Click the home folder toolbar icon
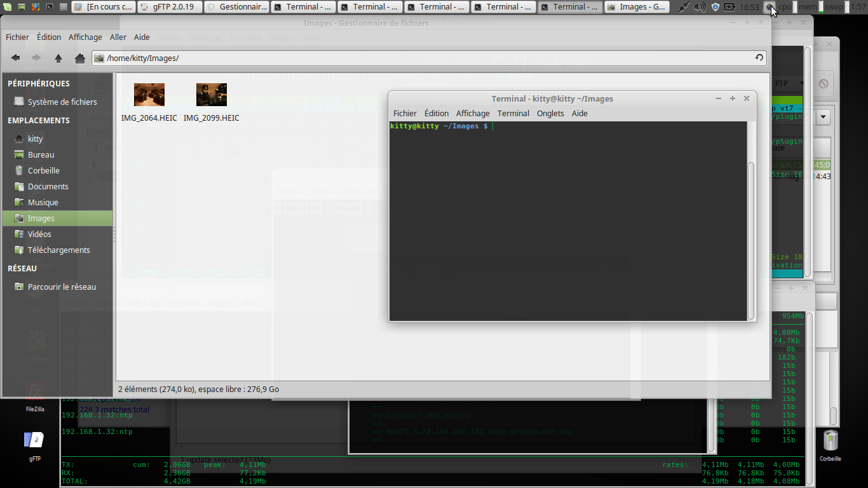 [x=80, y=58]
